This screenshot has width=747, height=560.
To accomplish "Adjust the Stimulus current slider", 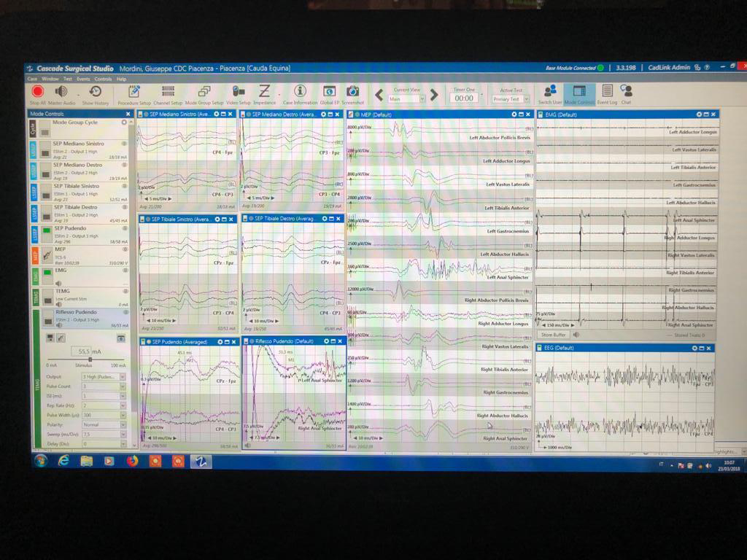I will (90, 359).
